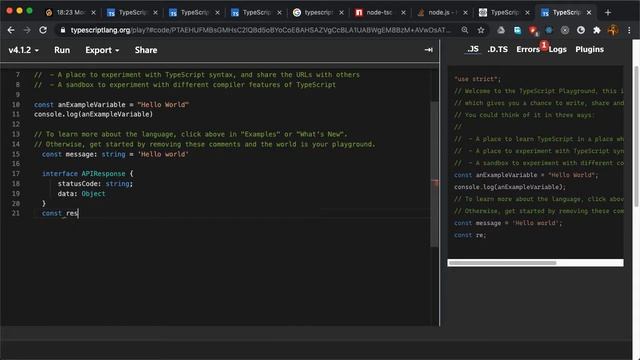The image size is (640, 360).
Task: Open the zoom magnifier icon in address bar
Action: tap(465, 30)
